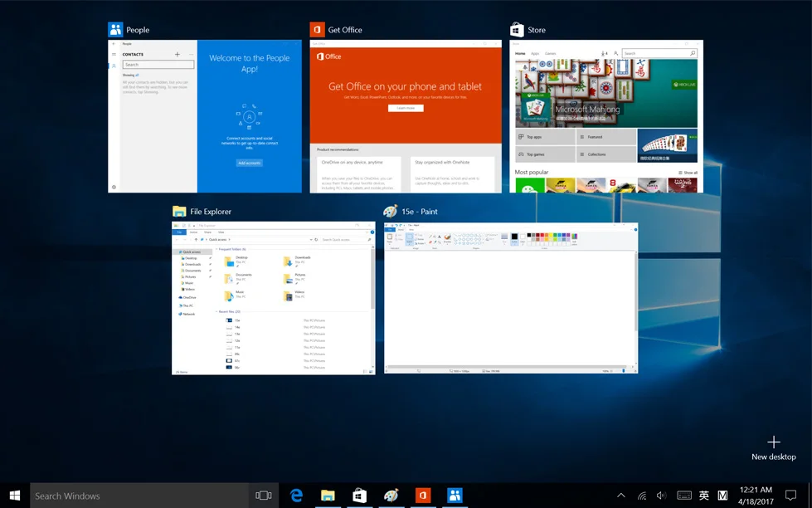Open the Action Center notifications icon

pyautogui.click(x=790, y=496)
